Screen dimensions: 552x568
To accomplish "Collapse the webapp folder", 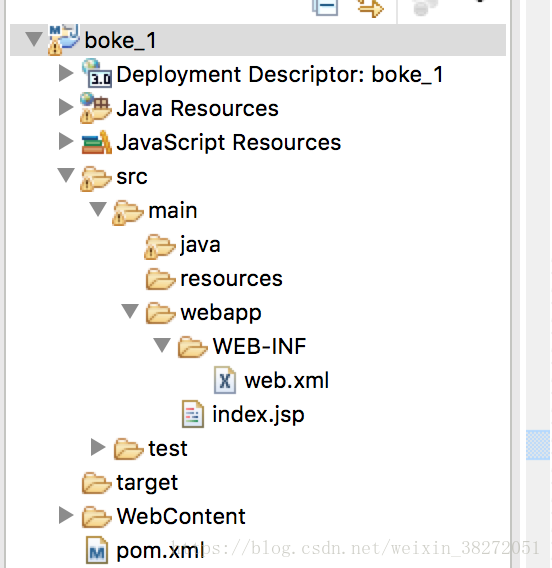I will coord(130,312).
